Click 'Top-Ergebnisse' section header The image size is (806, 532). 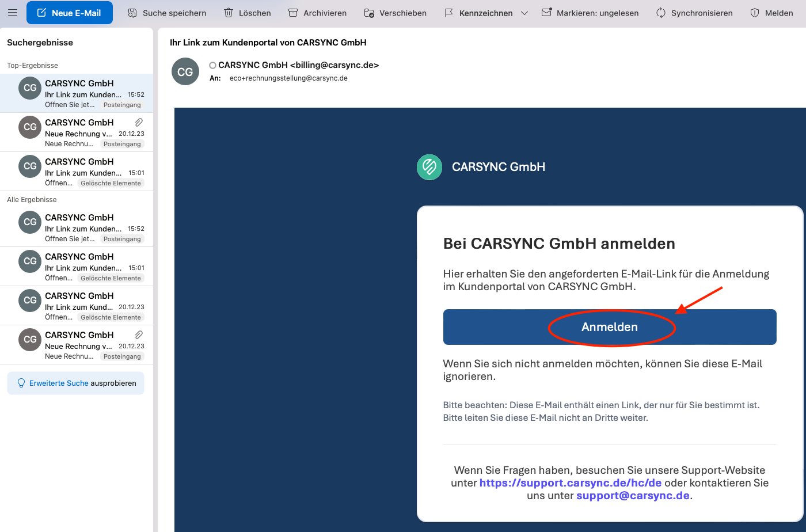pyautogui.click(x=32, y=66)
